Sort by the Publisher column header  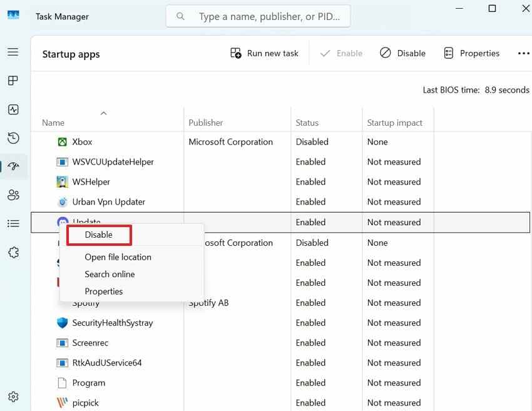pyautogui.click(x=206, y=123)
